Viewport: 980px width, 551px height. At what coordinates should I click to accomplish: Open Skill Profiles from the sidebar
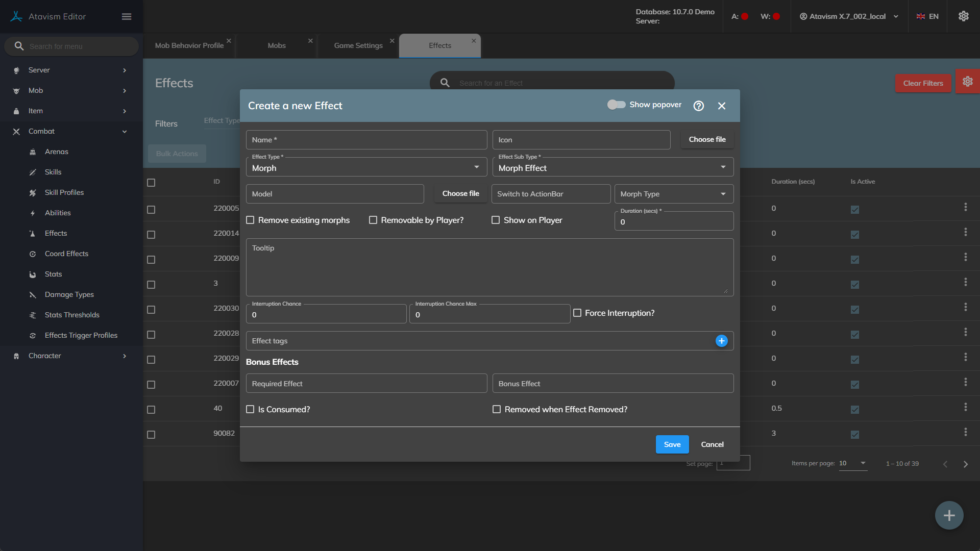tap(64, 192)
